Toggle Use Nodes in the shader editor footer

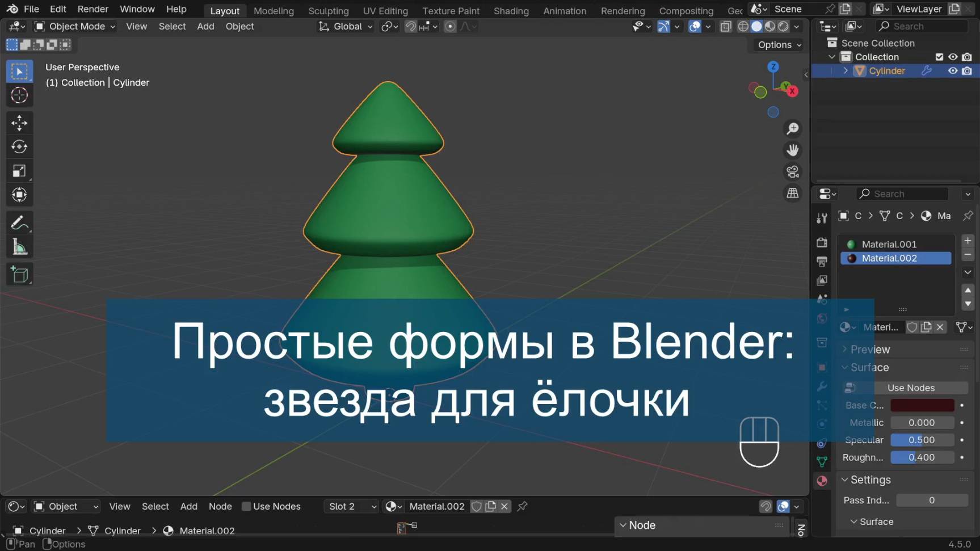pos(247,506)
